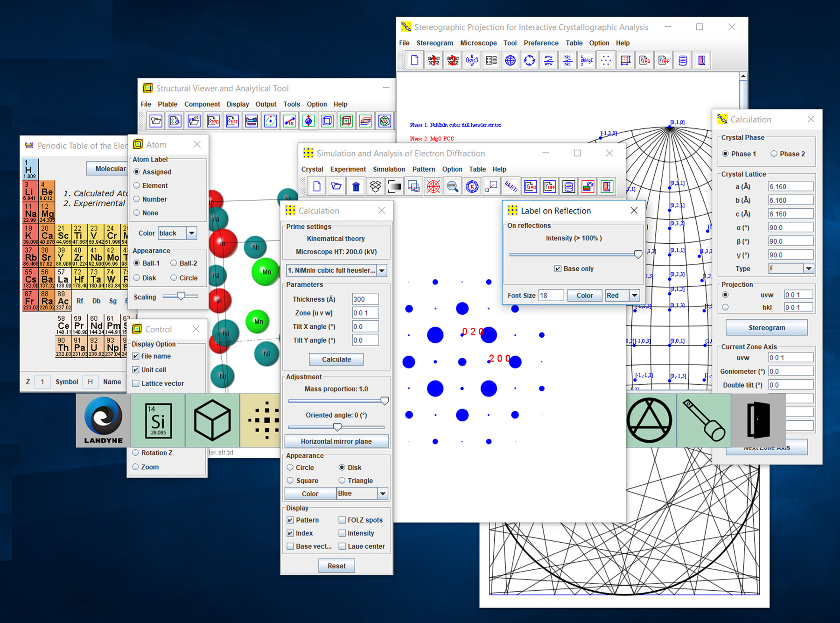Launch the cube structure viewer icon
The height and width of the screenshot is (623, 840).
(212, 420)
